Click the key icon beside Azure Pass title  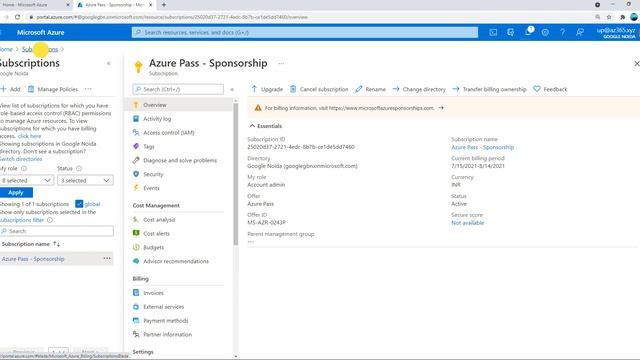[x=138, y=67]
